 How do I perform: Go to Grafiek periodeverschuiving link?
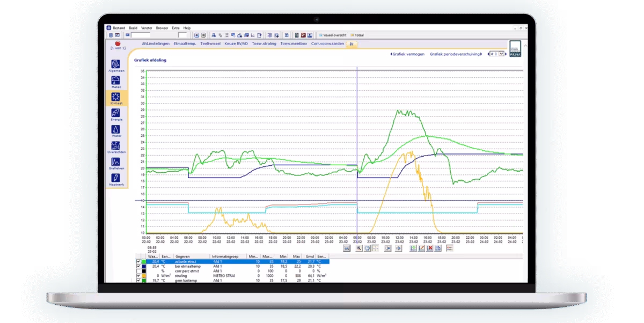(x=456, y=54)
